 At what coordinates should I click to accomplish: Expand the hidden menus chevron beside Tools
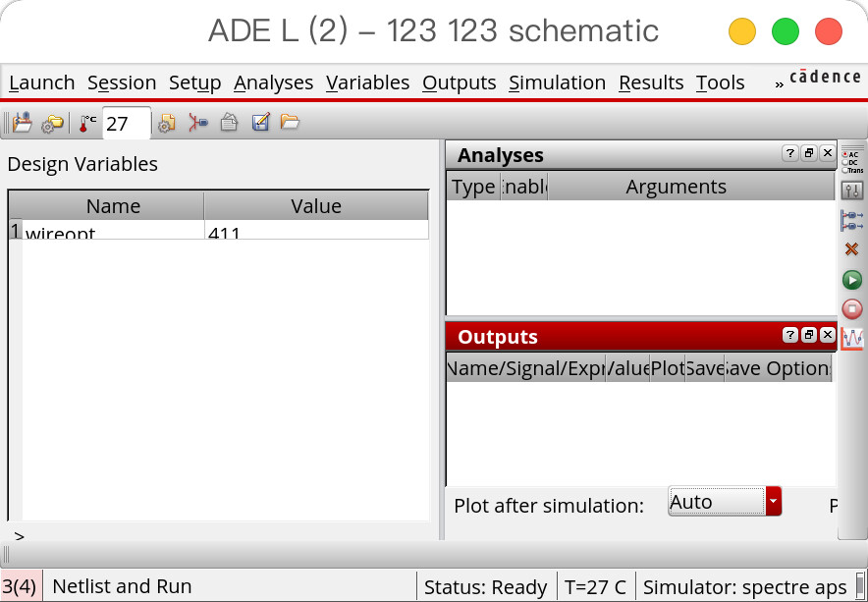tap(780, 84)
